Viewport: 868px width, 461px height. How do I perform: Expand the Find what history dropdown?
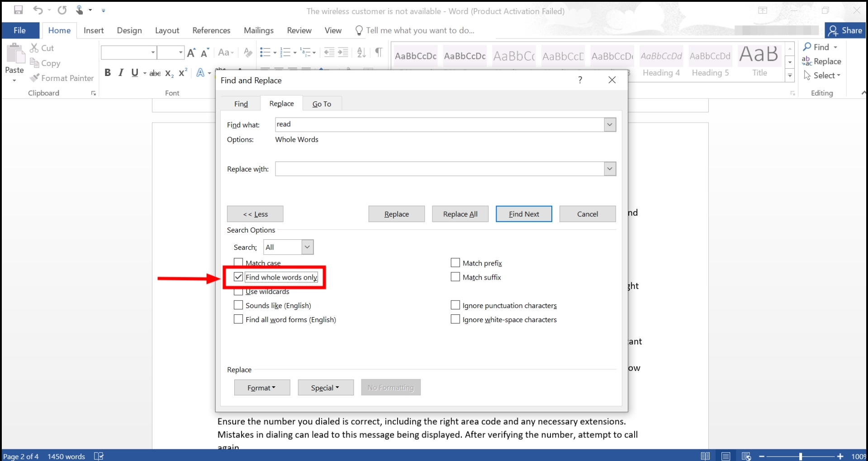click(x=610, y=124)
